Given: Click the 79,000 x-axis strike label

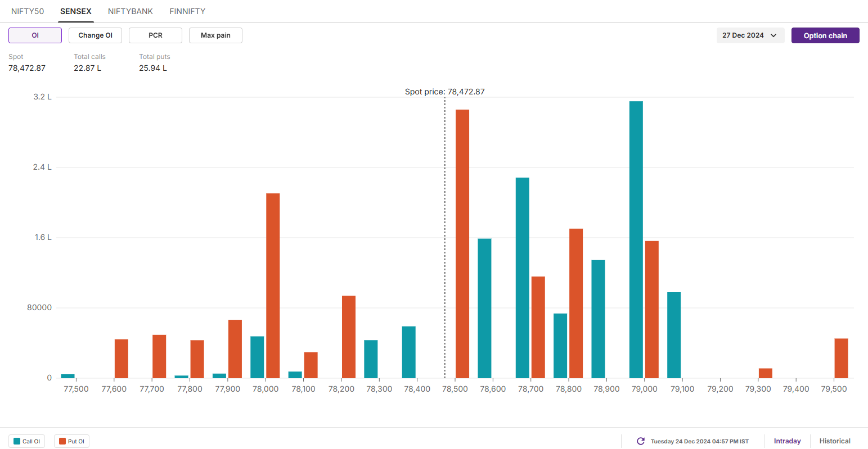Looking at the screenshot, I should pyautogui.click(x=645, y=389).
